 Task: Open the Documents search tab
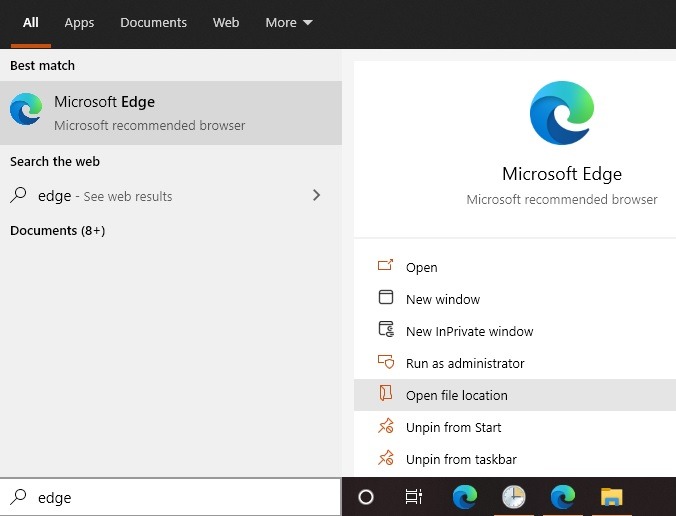tap(153, 22)
